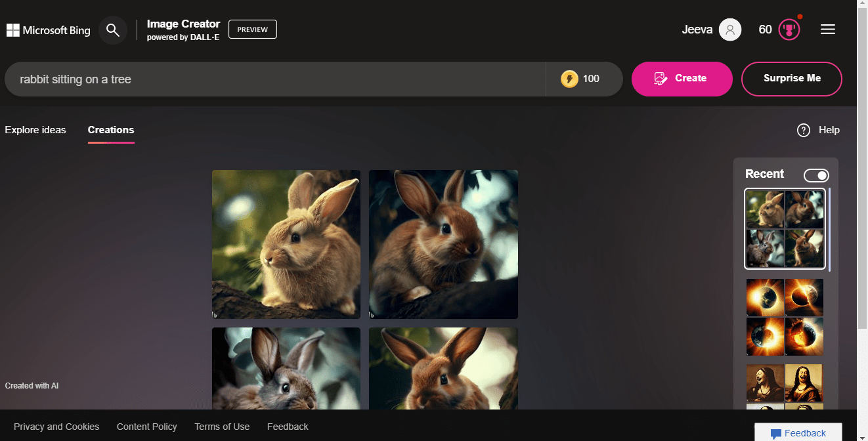The width and height of the screenshot is (868, 441).
Task: Click the search magnifier icon
Action: [112, 30]
